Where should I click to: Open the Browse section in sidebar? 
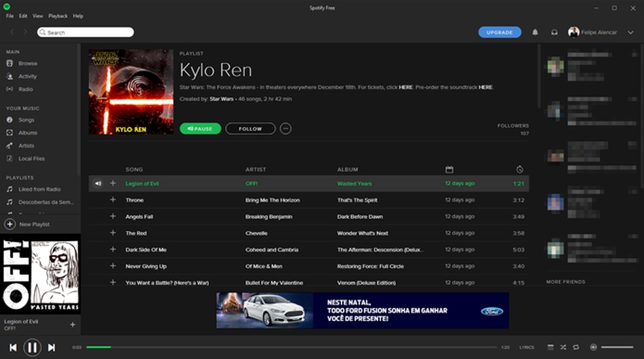point(27,64)
